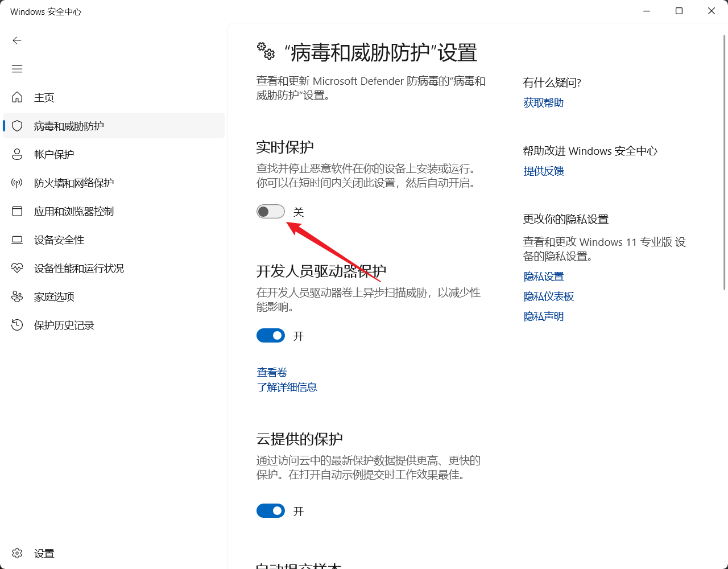728x569 pixels.
Task: Open the 隐私设置 link
Action: tap(544, 277)
